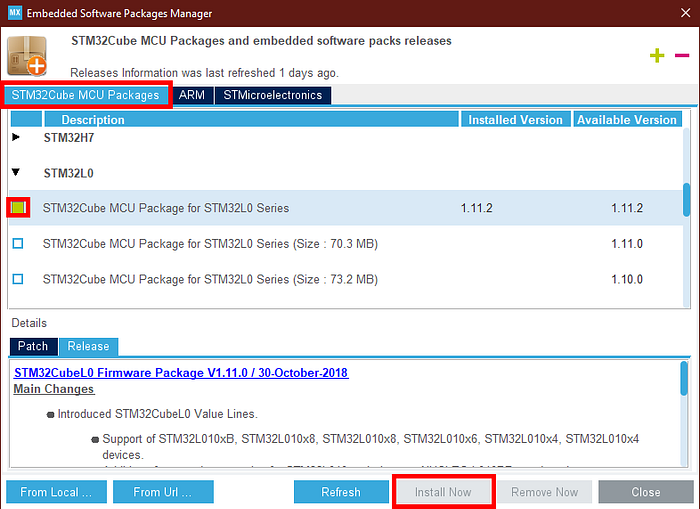Select row 'STM32Cube MCU Package for STM32L0 Series' 1.11.2

[x=346, y=208]
